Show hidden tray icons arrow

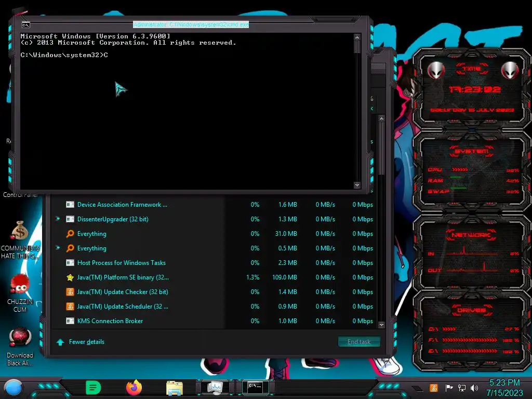pos(418,389)
